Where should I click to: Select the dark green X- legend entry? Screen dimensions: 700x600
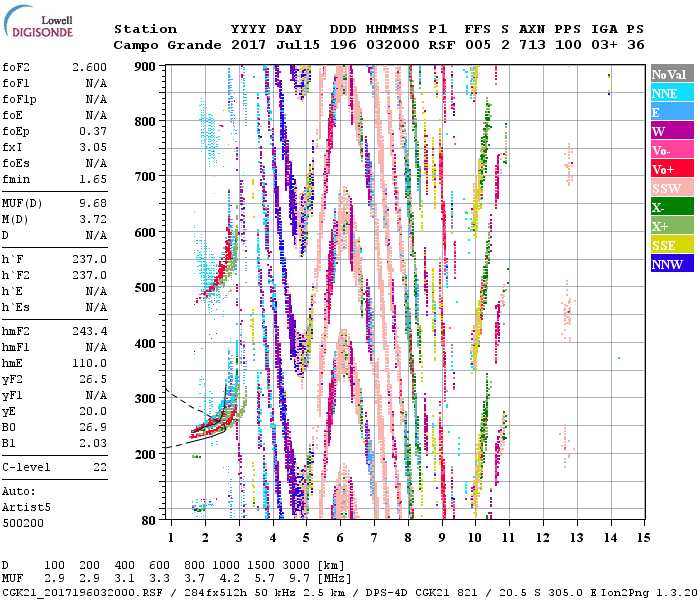click(x=672, y=207)
